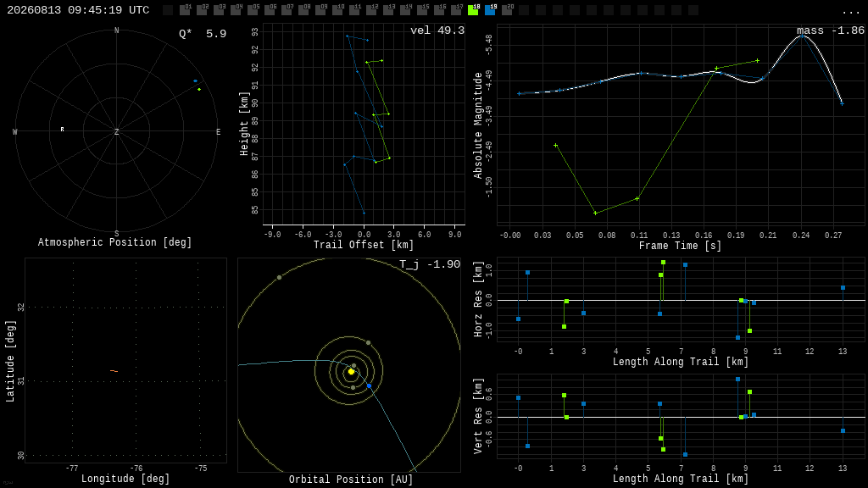The width and height of the screenshot is (868, 488).
Task: Click the Height [km] axis label
Action: tap(244, 124)
